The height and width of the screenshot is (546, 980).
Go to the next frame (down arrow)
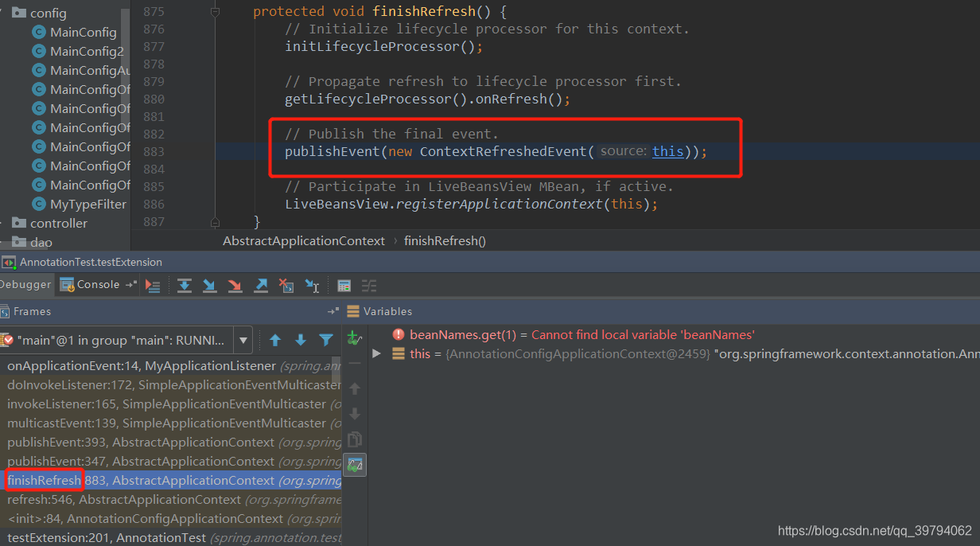301,341
